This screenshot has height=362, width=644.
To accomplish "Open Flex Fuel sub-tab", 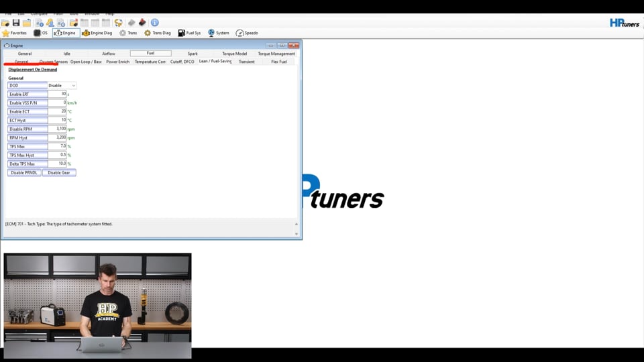I will click(x=279, y=62).
